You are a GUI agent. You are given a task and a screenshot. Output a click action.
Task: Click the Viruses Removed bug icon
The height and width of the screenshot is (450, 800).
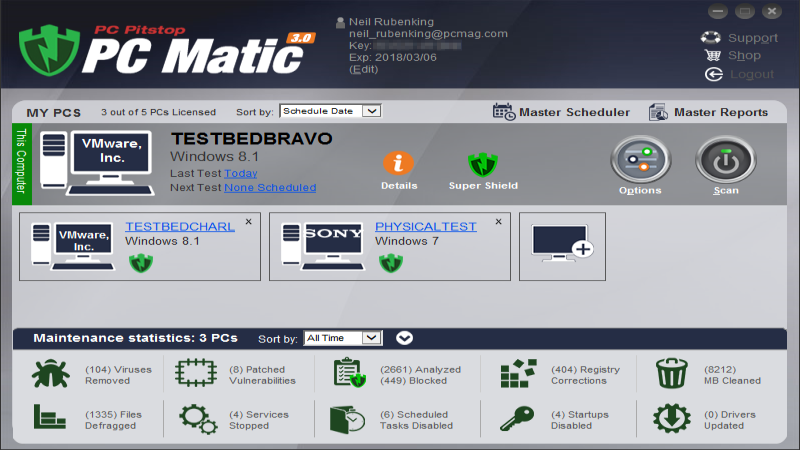[x=49, y=375]
